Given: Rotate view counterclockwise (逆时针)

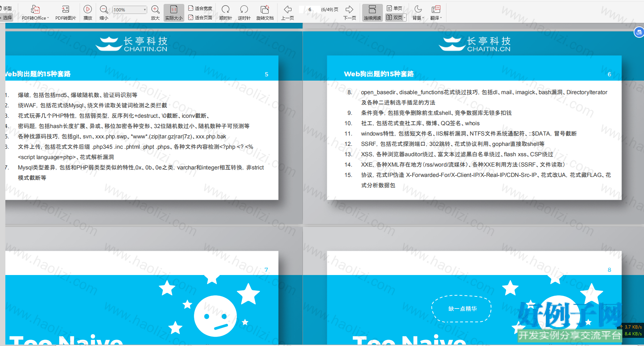Looking at the screenshot, I should (x=244, y=13).
